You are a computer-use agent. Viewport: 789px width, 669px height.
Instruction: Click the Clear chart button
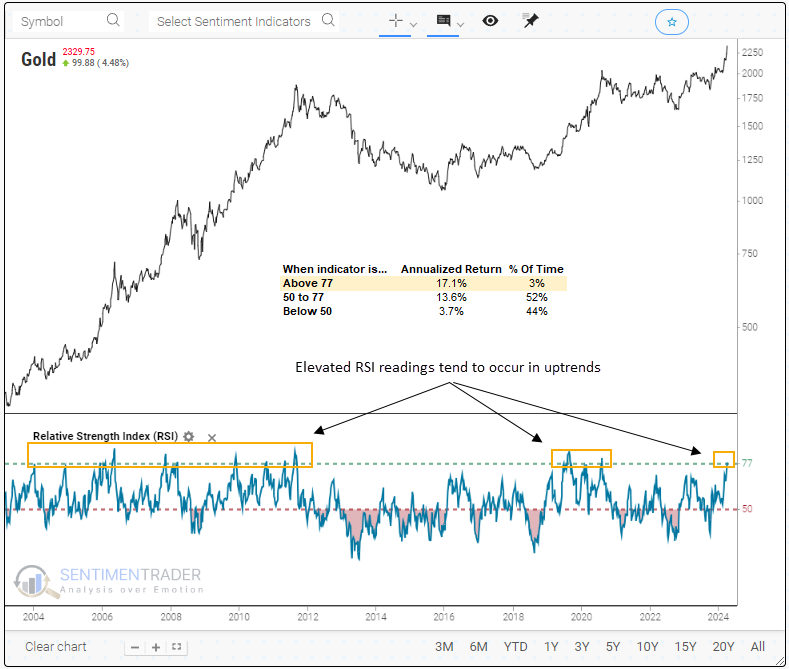(56, 646)
